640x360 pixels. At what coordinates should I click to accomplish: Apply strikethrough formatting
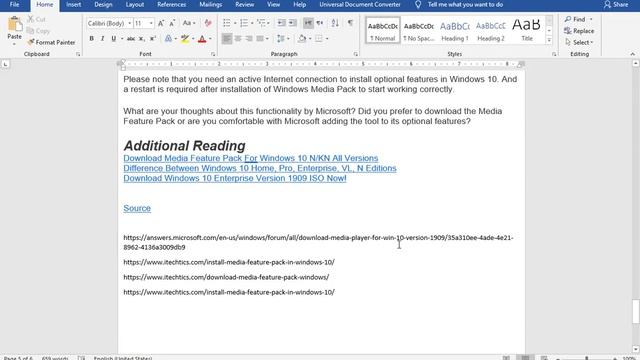[x=131, y=39]
